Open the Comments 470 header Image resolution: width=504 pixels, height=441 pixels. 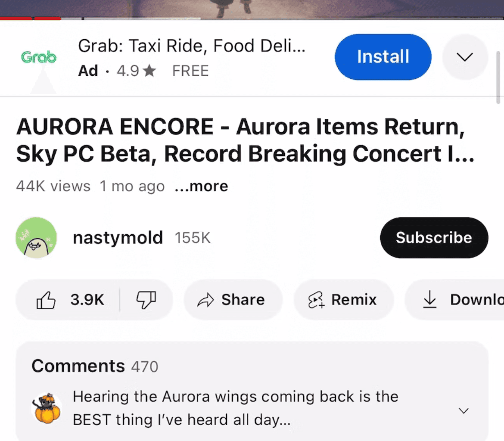coord(95,366)
